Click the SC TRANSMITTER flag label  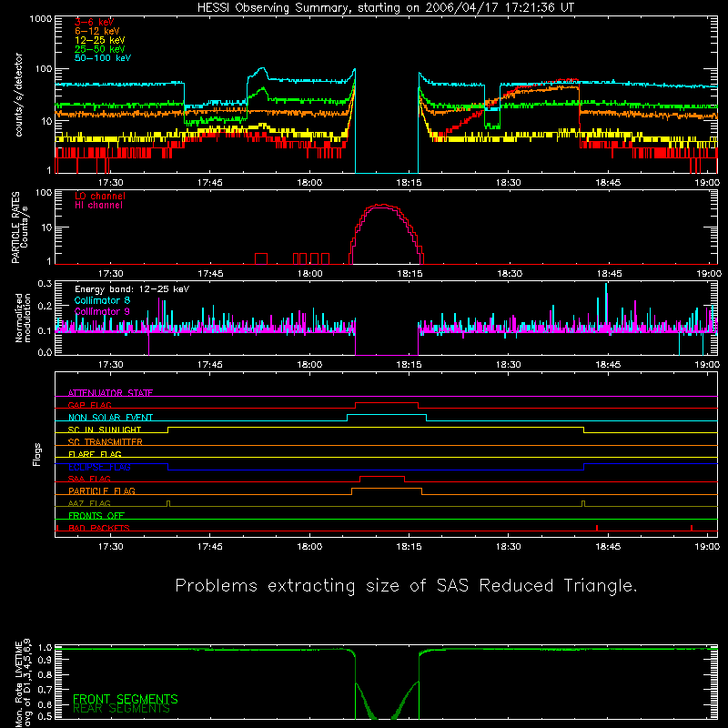coord(105,441)
